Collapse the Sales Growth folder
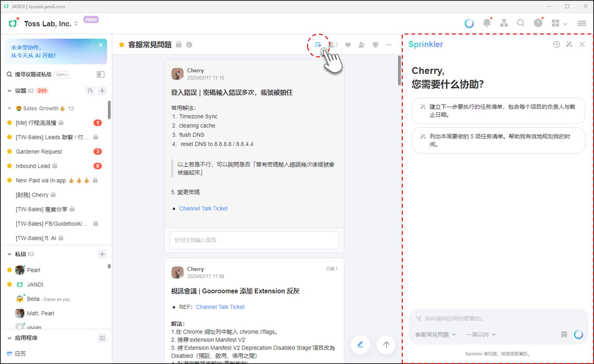 9,108
